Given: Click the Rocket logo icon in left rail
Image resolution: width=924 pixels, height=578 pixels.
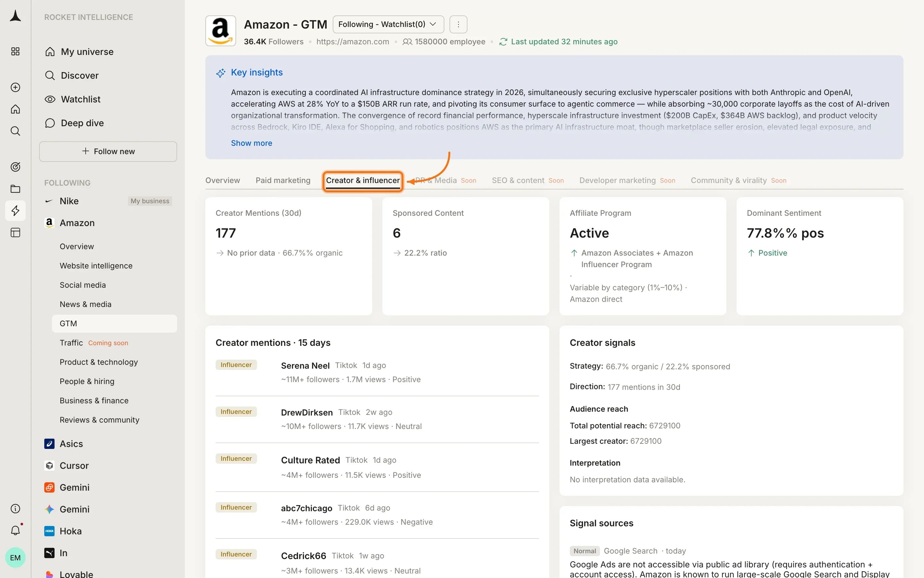Looking at the screenshot, I should coord(15,16).
